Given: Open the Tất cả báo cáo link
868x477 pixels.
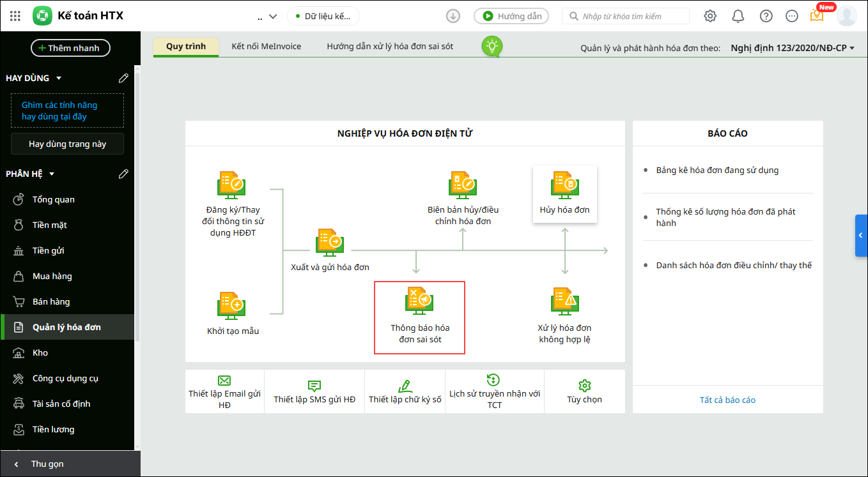Looking at the screenshot, I should click(x=727, y=400).
